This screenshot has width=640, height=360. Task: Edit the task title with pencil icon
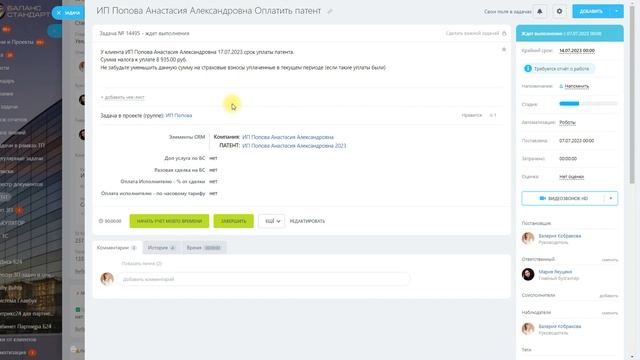330,11
